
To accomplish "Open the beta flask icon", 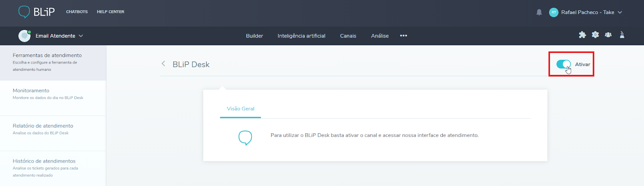I will [622, 35].
